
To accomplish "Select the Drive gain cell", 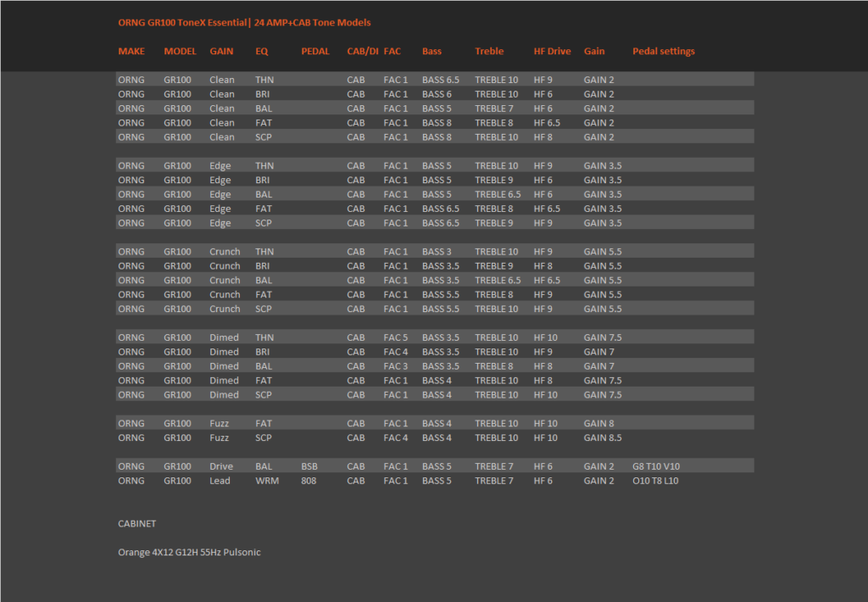I will (221, 467).
